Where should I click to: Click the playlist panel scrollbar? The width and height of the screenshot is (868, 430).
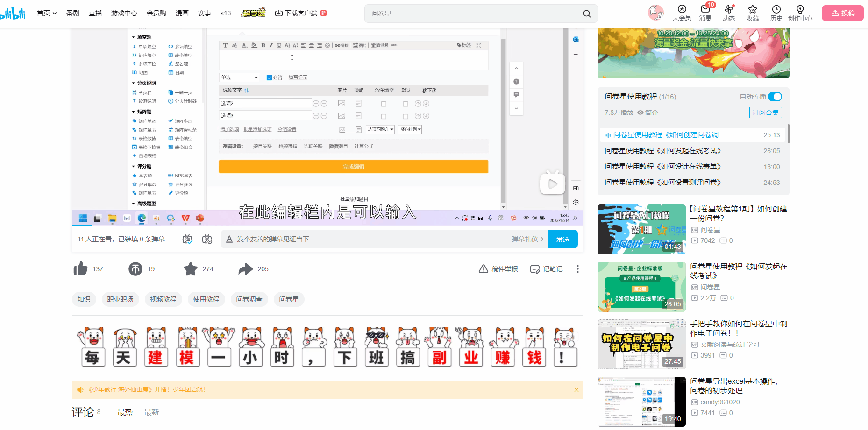coord(788,134)
